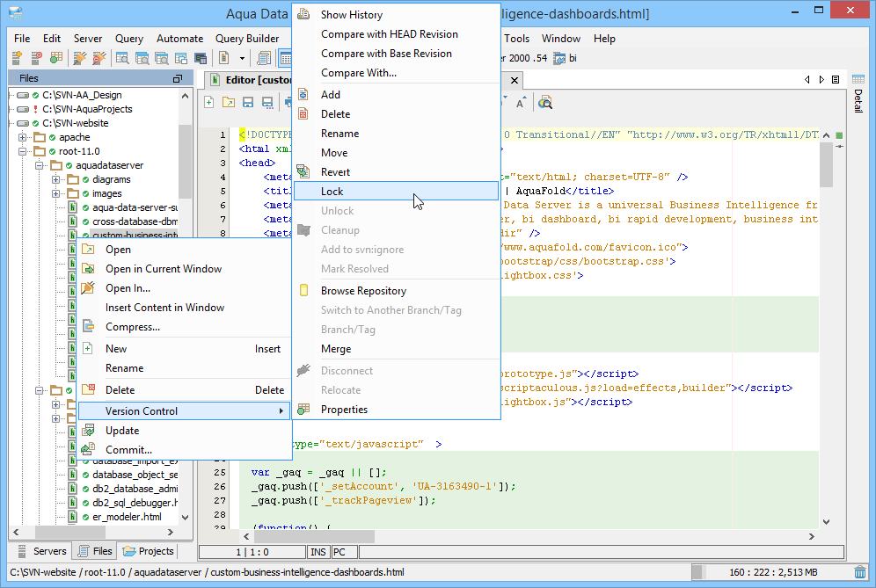This screenshot has width=876, height=588.
Task: Go to next editor tab arrow
Action: (821, 80)
